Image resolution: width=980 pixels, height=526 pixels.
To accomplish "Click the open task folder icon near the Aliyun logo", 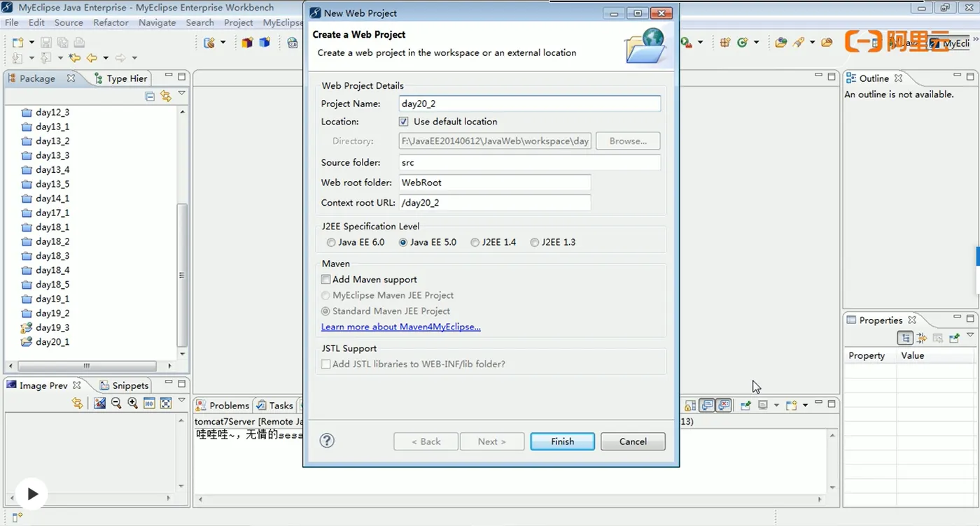I will 827,43.
